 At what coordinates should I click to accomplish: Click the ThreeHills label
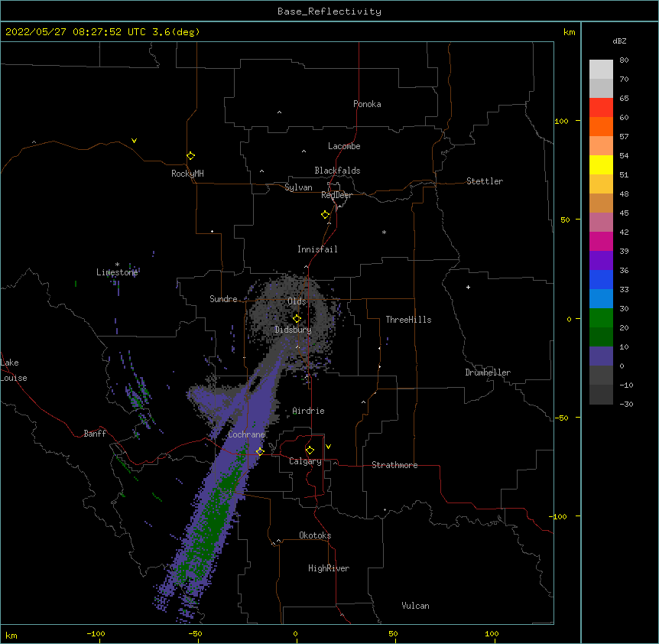[x=408, y=320]
